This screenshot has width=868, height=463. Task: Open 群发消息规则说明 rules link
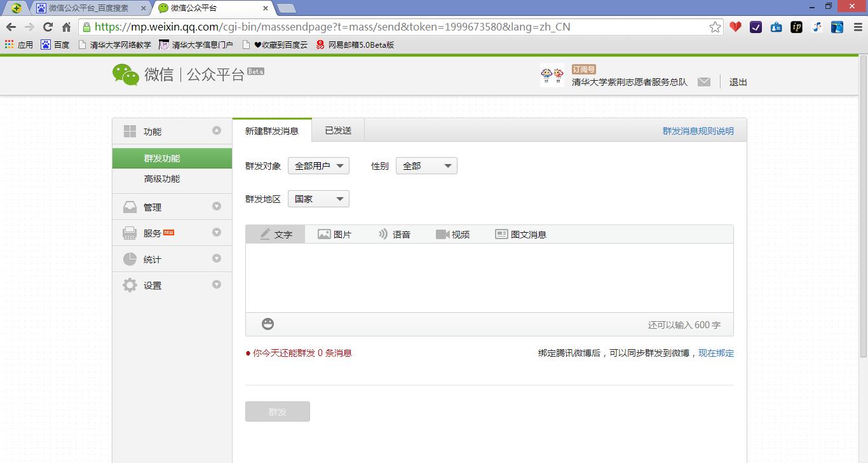point(697,130)
